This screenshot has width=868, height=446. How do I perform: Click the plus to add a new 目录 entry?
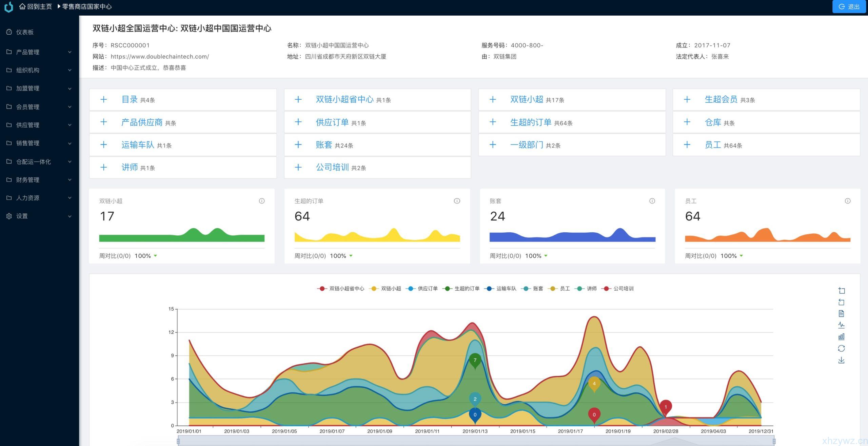(104, 99)
